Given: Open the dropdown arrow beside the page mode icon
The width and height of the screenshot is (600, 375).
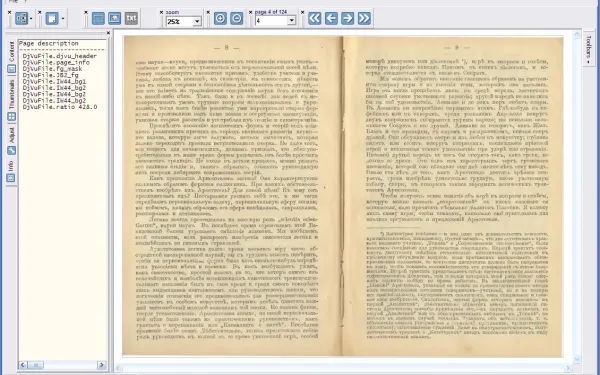Looking at the screenshot, I should tap(63, 18).
